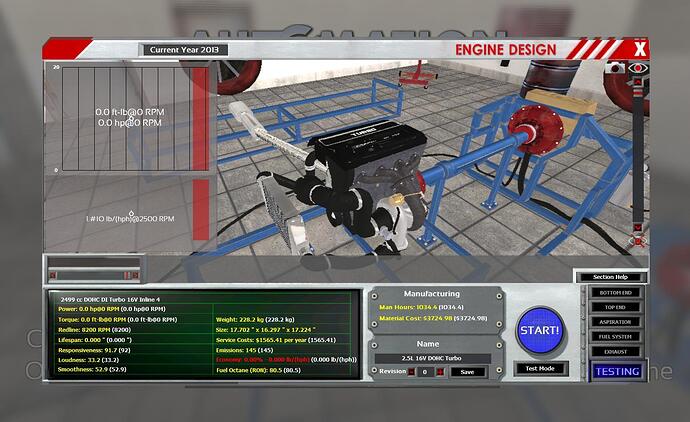Open the Aspiration section

click(615, 322)
